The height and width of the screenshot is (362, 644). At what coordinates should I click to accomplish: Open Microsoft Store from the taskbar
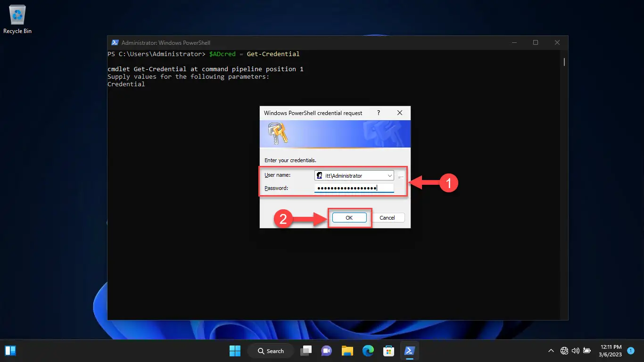click(388, 351)
